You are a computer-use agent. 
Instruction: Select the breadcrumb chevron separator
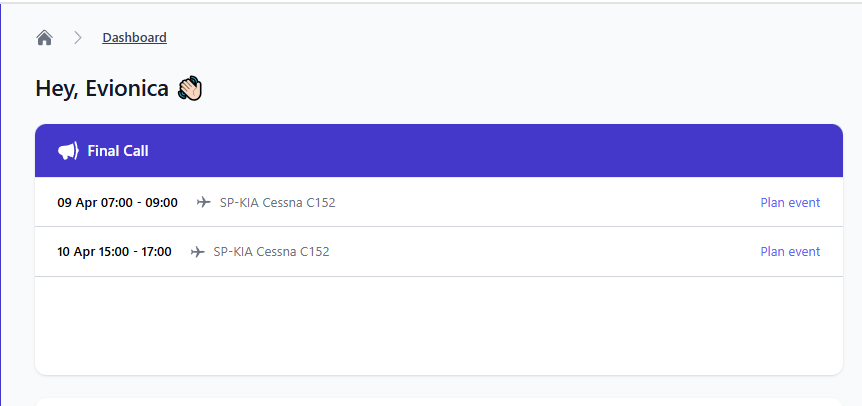pyautogui.click(x=78, y=38)
